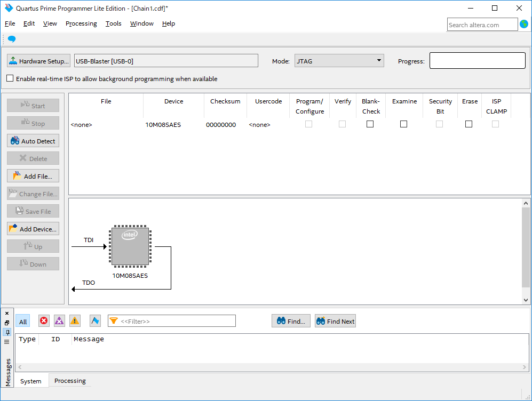Toggle Verify checkbox for 10M08SAES

(x=343, y=124)
